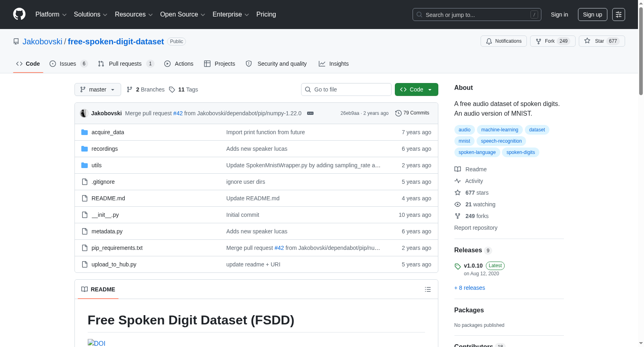
Task: Click the Sign in link
Action: 559,15
